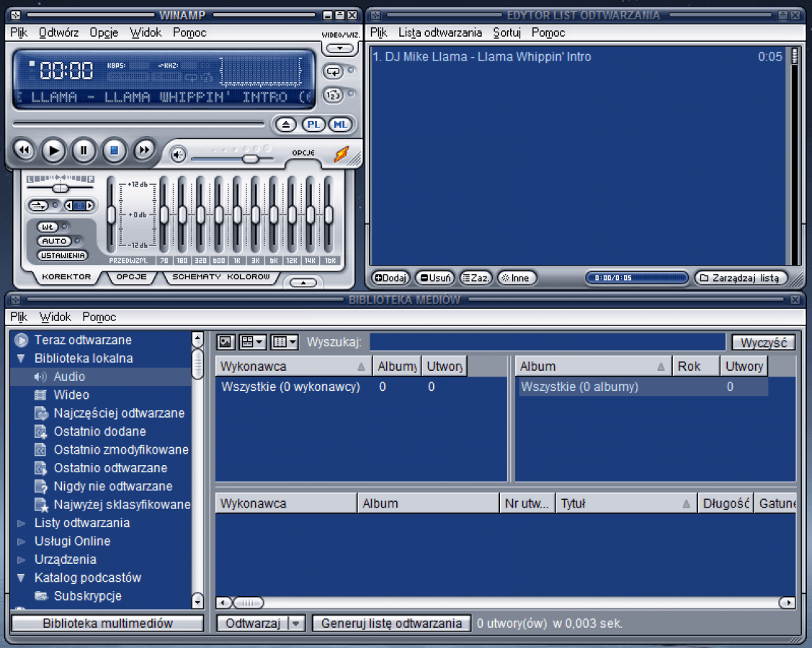Collapse the Biblioteka lokalna tree node

(21, 358)
